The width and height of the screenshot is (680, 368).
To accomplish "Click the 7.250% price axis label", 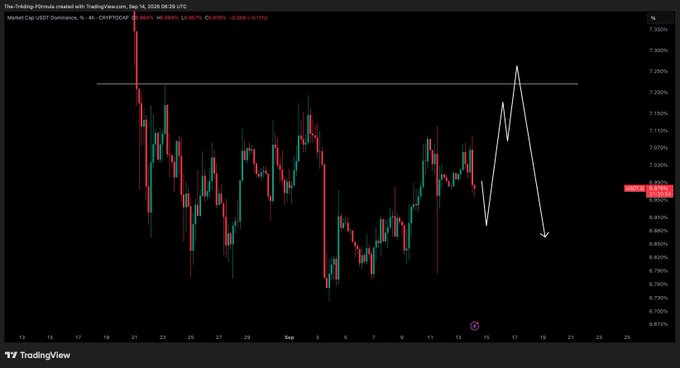I will 658,72.
